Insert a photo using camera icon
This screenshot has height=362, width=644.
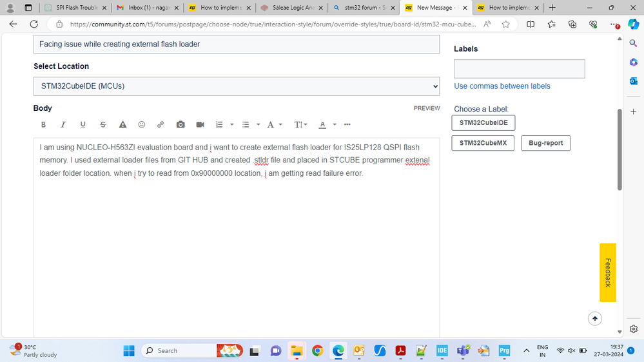tap(181, 124)
